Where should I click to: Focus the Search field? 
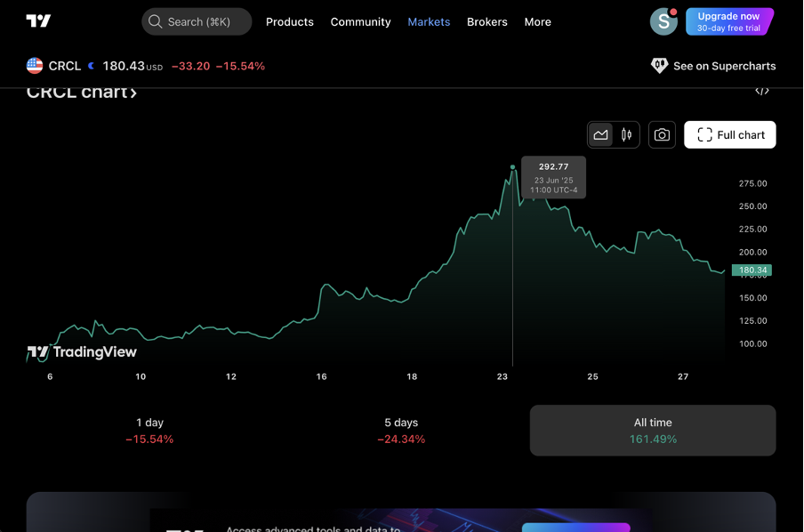(197, 21)
